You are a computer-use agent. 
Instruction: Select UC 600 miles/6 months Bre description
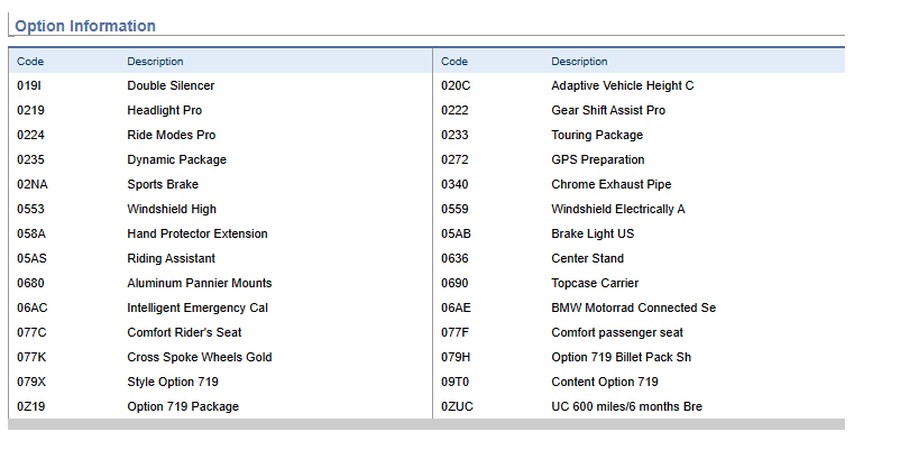tap(627, 406)
